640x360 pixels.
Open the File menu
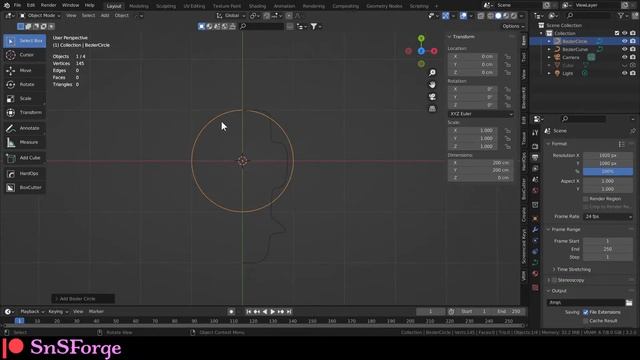click(x=17, y=5)
